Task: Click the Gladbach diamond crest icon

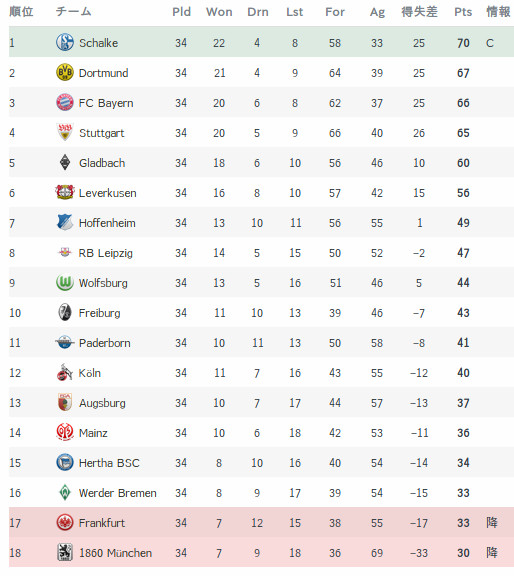Action: click(65, 162)
